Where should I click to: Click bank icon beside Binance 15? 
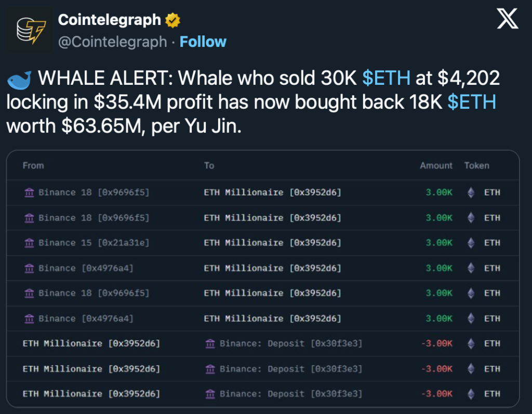pyautogui.click(x=29, y=243)
